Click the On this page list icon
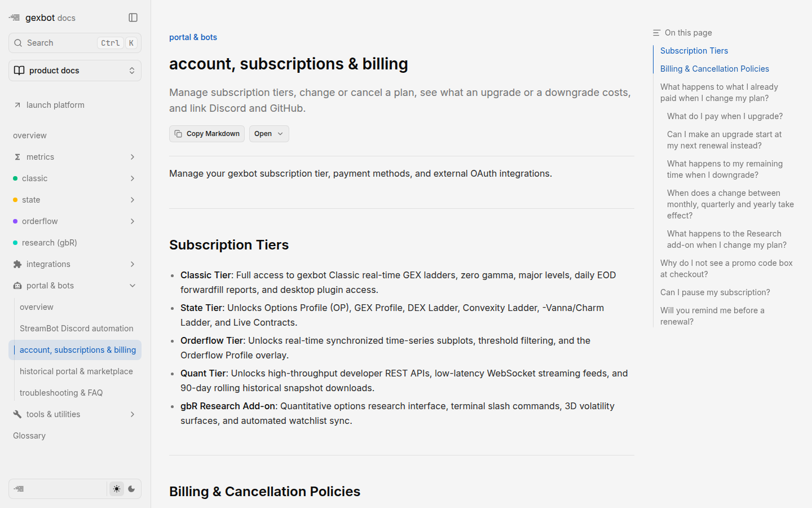 [x=657, y=33]
